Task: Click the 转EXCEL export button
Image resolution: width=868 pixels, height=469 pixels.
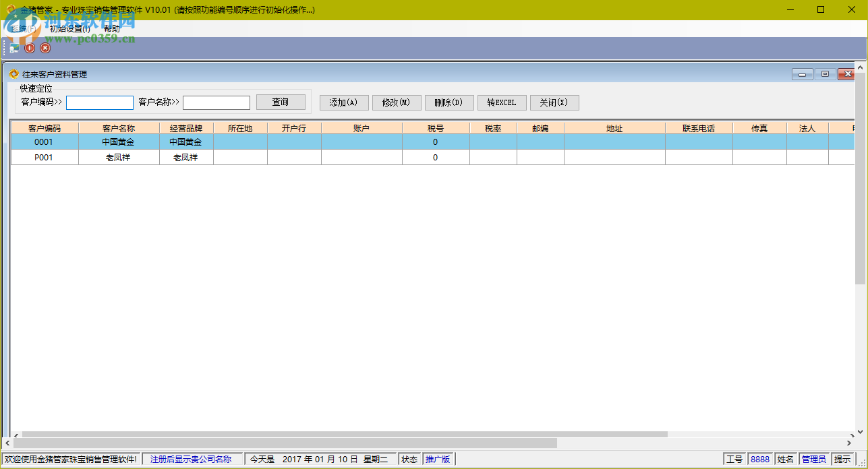Action: (502, 102)
